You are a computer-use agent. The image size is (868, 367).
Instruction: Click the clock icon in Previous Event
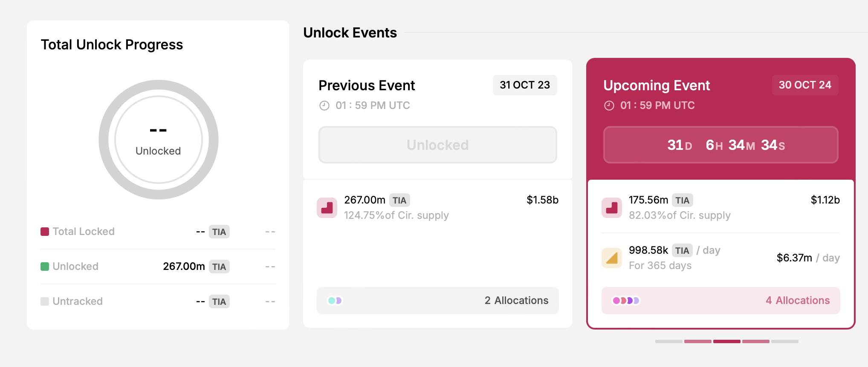[x=324, y=106]
